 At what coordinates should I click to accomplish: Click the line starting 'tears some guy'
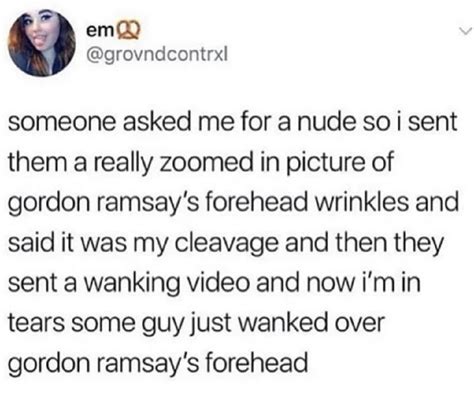(196, 324)
